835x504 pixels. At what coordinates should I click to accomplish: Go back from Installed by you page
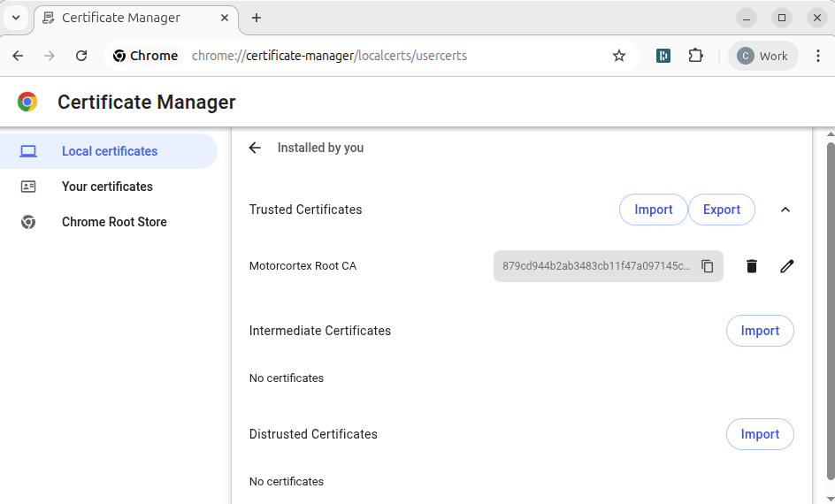coord(255,148)
